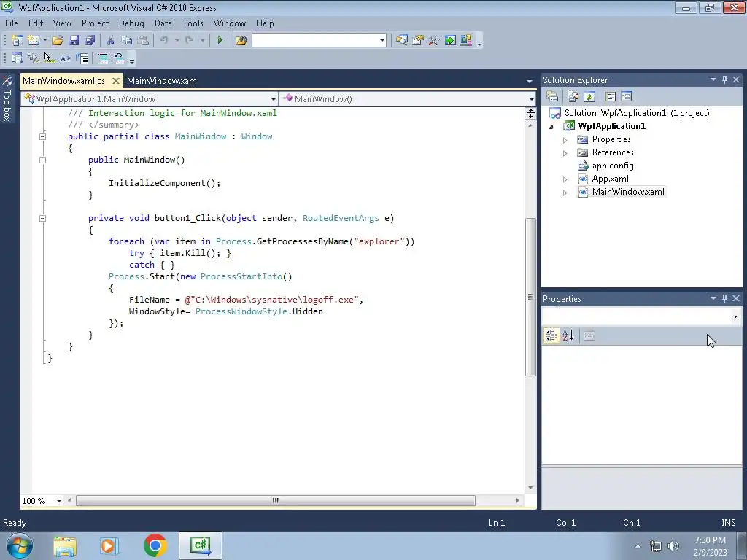Click the Start Page toolbar icon
The image size is (747, 560).
pos(450,41)
